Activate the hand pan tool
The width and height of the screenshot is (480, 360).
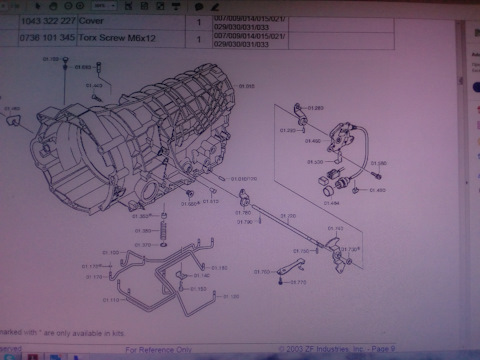(x=53, y=6)
